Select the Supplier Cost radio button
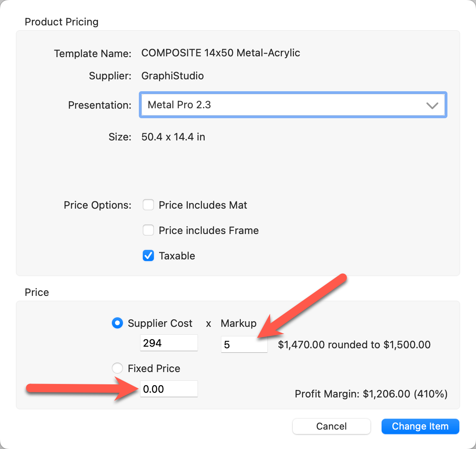Image resolution: width=476 pixels, height=449 pixels. point(117,323)
